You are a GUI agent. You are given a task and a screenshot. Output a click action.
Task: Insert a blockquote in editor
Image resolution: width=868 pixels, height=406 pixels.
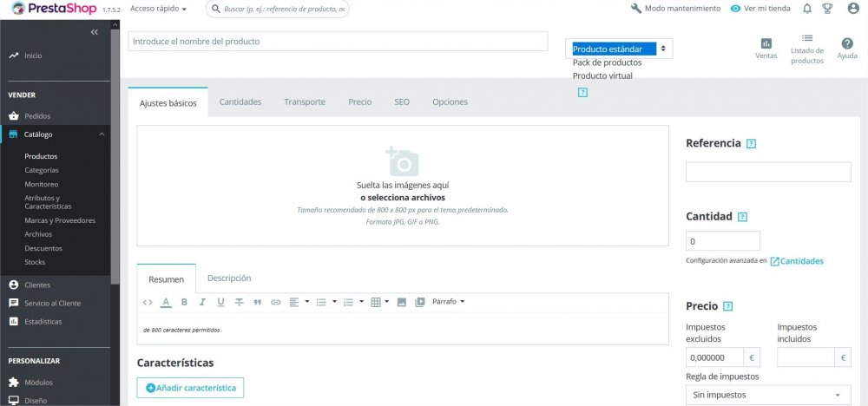258,302
